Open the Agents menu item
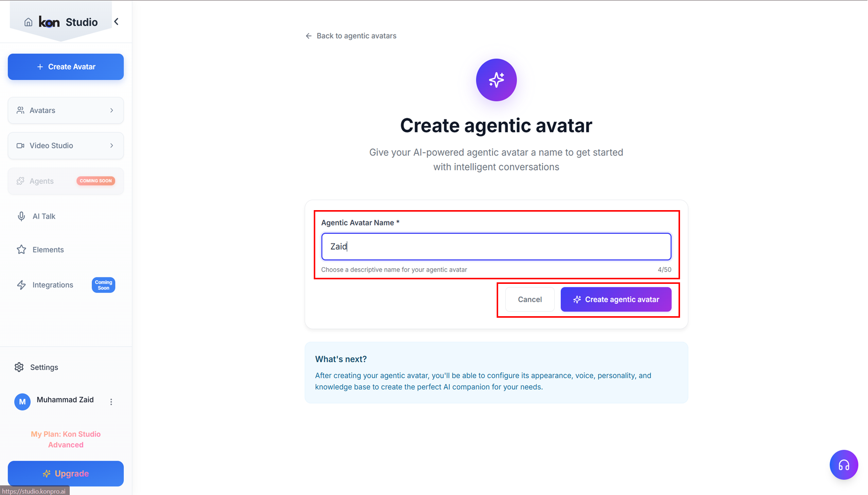The width and height of the screenshot is (868, 495). (41, 181)
